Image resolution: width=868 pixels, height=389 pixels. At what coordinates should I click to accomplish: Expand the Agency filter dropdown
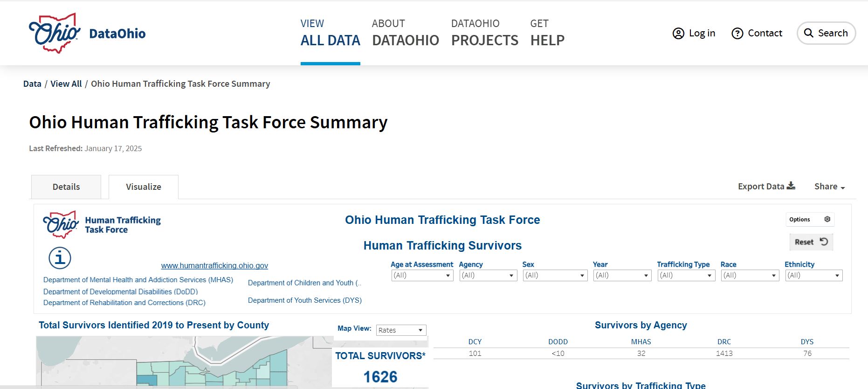click(x=488, y=276)
